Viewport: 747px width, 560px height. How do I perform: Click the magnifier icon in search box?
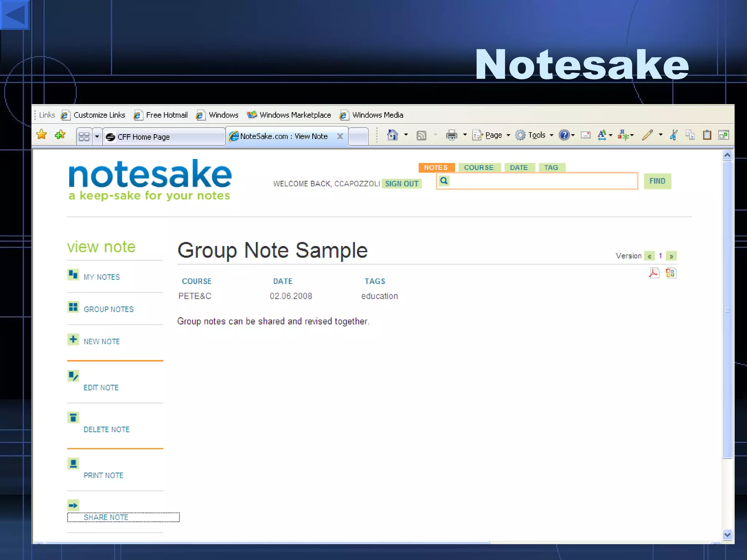[444, 180]
